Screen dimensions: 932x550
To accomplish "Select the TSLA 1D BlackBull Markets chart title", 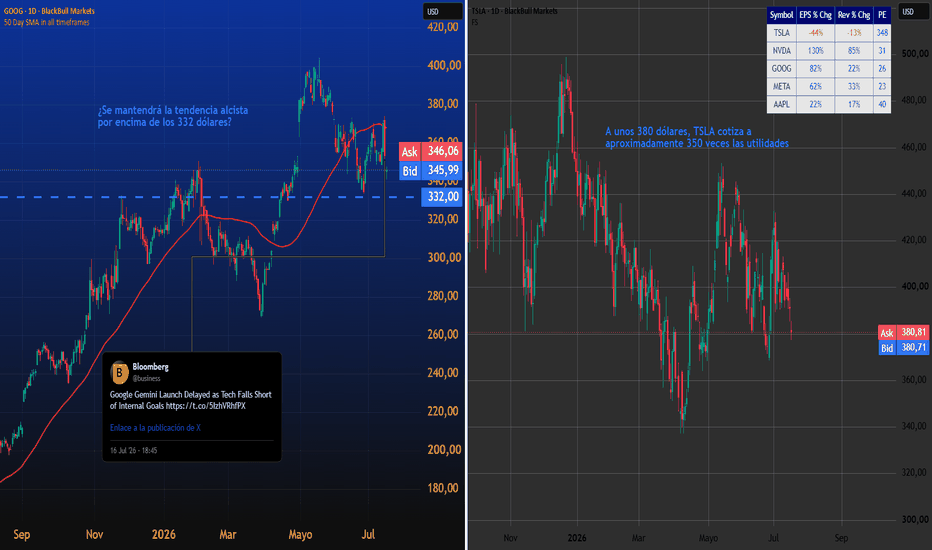I will [515, 11].
